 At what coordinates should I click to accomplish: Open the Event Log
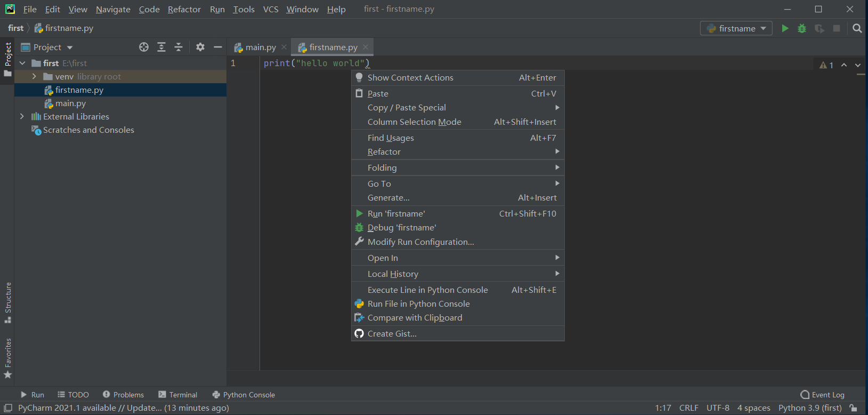822,395
